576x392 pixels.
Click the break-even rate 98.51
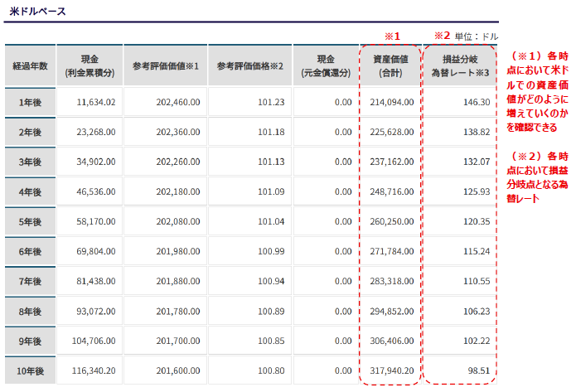pos(479,370)
